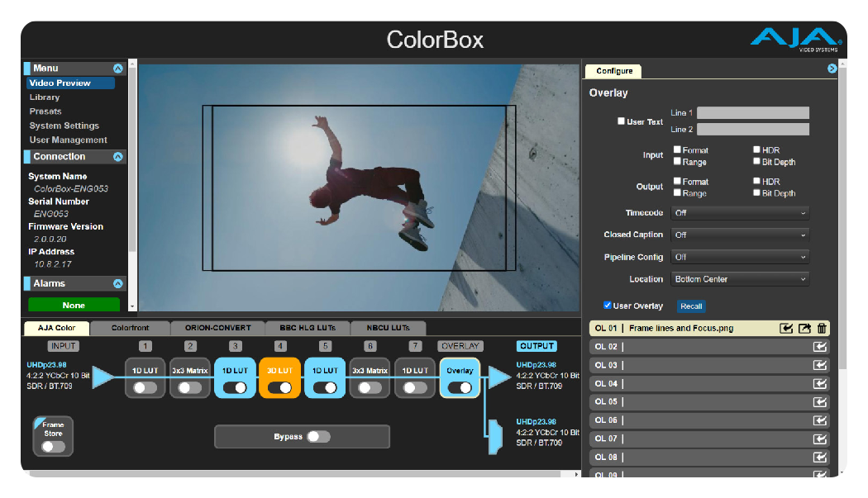Check Input Format checkbox

677,149
